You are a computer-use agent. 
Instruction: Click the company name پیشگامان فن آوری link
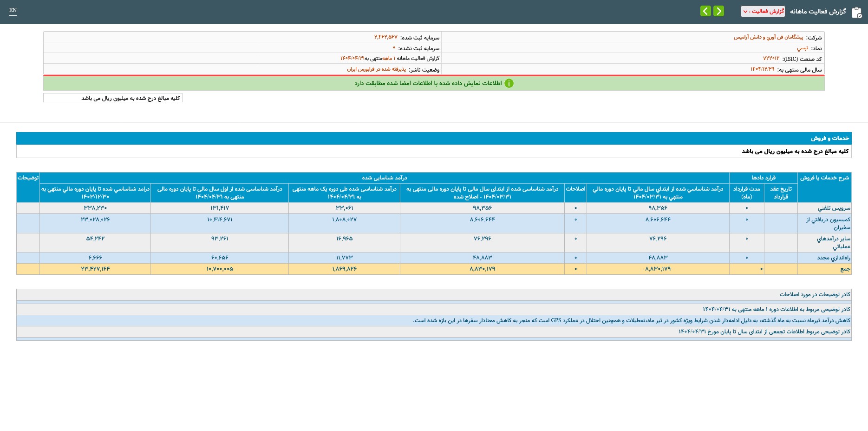click(768, 37)
